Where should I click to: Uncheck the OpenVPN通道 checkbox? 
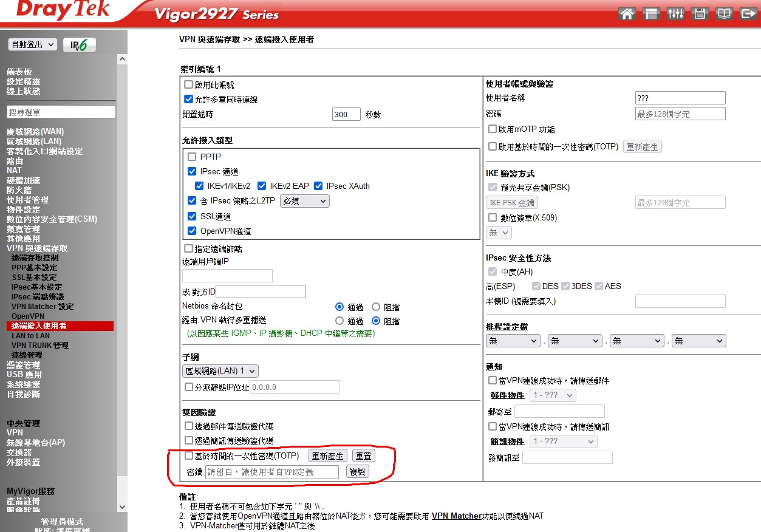click(193, 231)
